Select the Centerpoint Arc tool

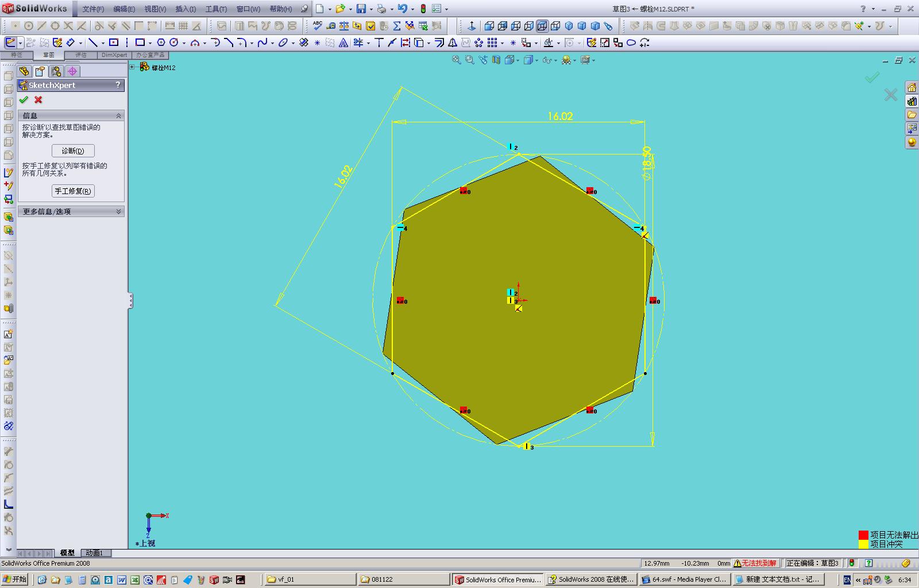coord(195,42)
